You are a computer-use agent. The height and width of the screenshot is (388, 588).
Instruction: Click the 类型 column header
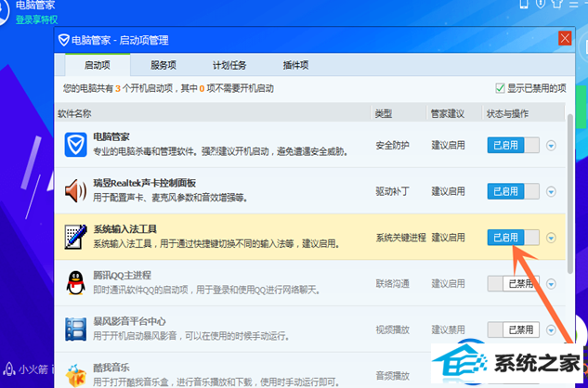pos(384,113)
